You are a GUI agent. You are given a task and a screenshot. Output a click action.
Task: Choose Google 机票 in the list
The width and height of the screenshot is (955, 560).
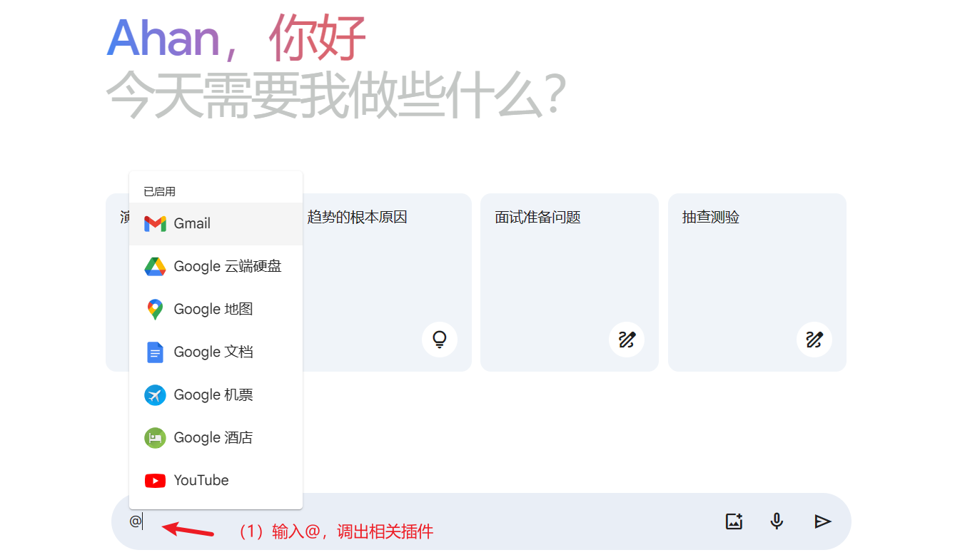tap(216, 394)
